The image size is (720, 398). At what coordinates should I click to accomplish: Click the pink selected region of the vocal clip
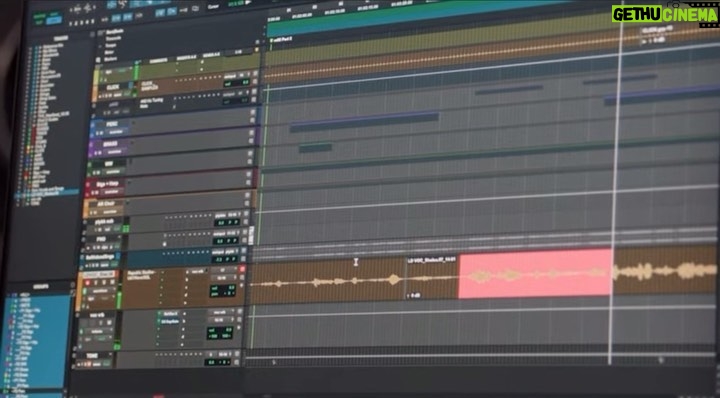[x=535, y=274]
